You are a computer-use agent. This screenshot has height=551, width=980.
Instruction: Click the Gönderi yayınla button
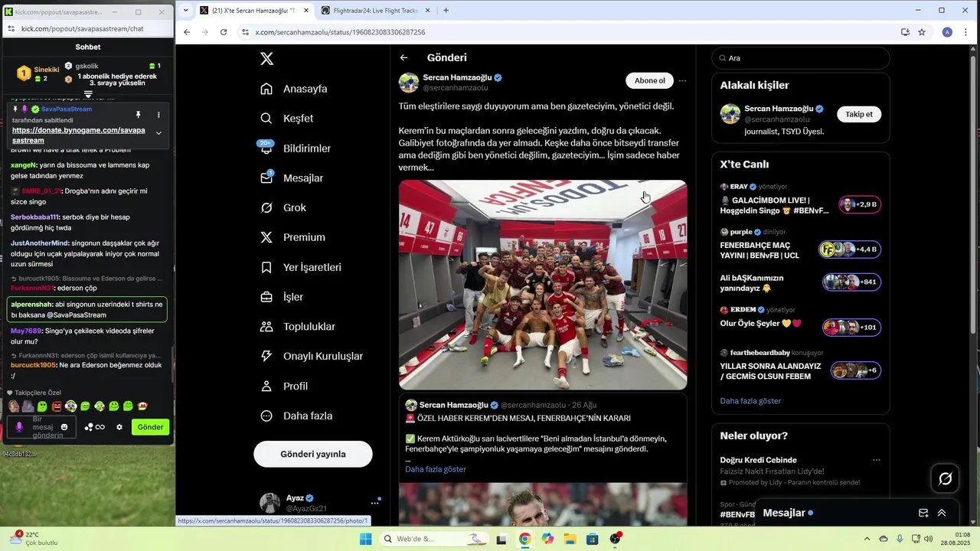[313, 454]
